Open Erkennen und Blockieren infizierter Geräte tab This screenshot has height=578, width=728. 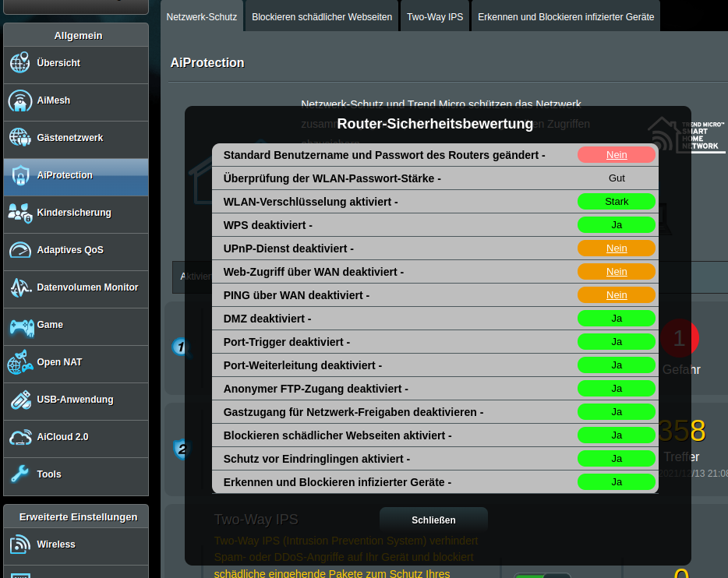coord(566,17)
